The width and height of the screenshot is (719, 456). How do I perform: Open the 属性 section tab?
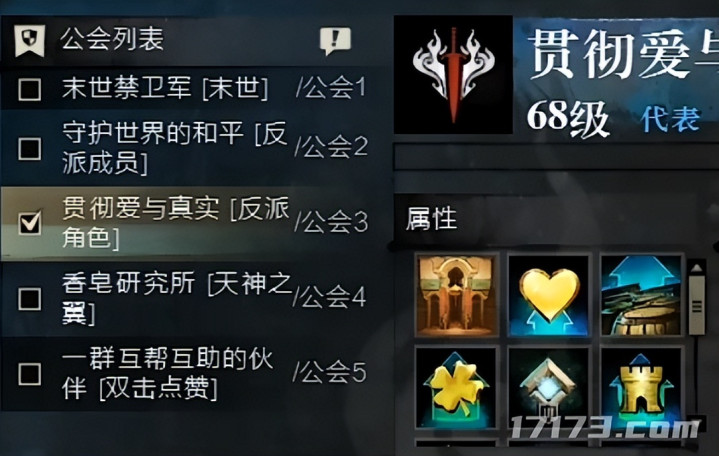(x=431, y=218)
